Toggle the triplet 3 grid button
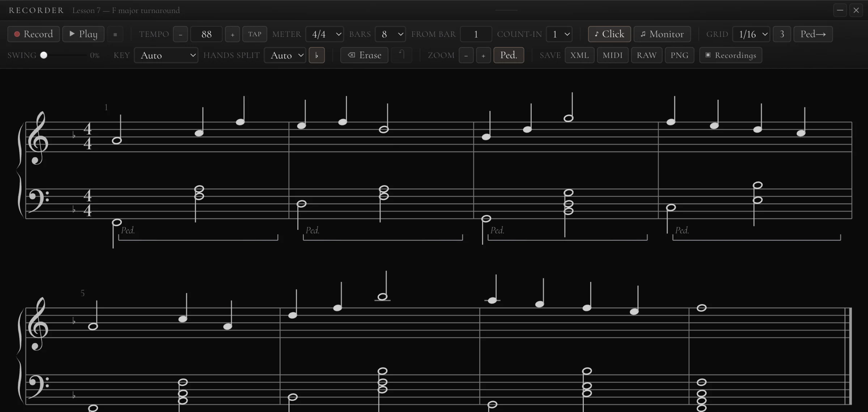The height and width of the screenshot is (412, 868). [782, 34]
